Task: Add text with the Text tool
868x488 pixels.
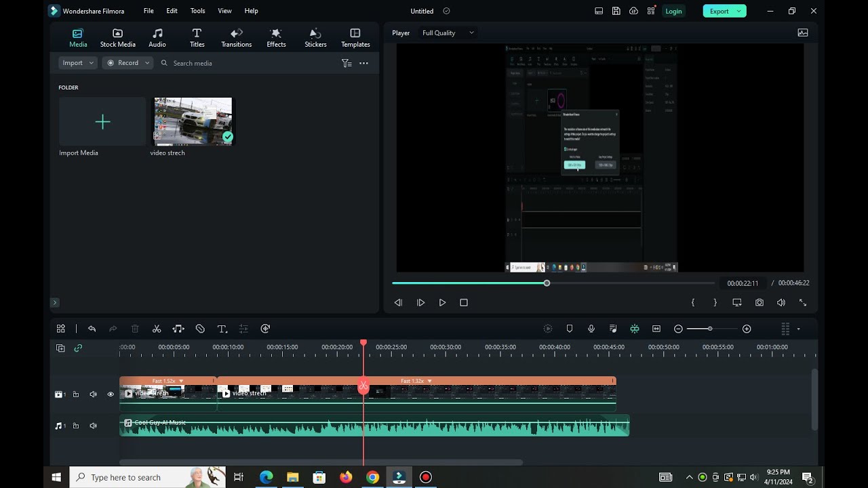Action: [222, 329]
